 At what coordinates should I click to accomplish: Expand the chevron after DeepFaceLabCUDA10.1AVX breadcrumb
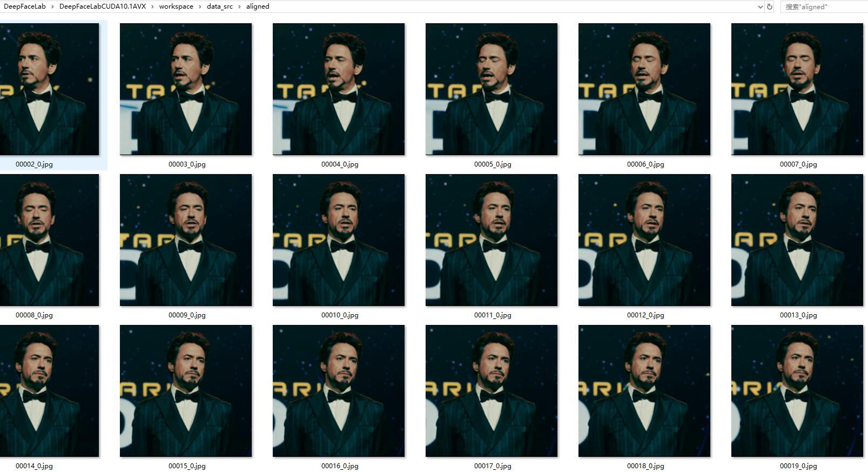pyautogui.click(x=153, y=6)
